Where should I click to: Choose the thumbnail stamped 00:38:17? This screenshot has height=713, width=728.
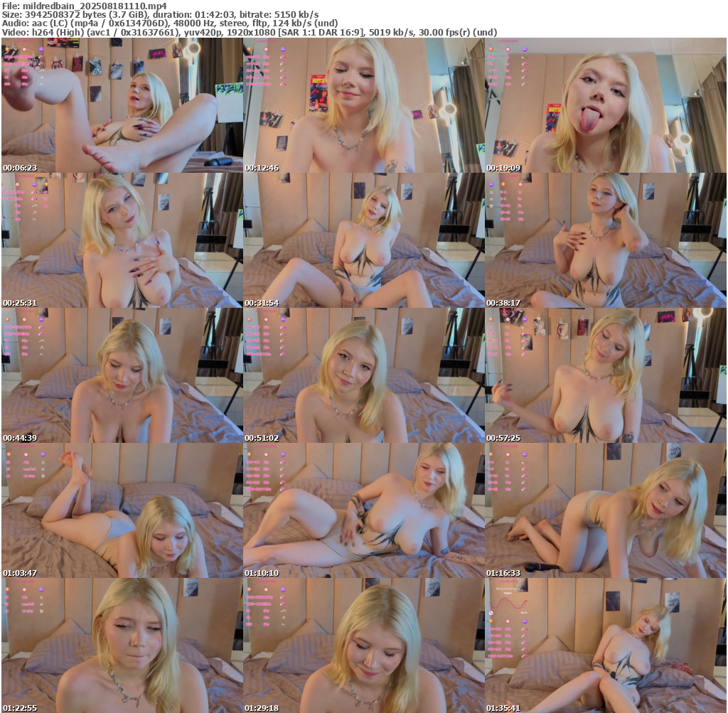click(x=606, y=240)
